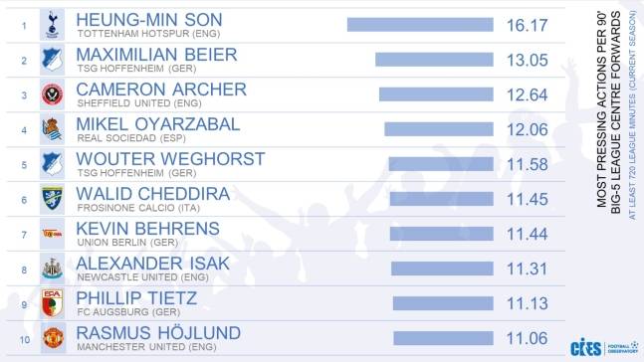Click Wouter Weghorst's Hoffenheim crest

tap(52, 164)
